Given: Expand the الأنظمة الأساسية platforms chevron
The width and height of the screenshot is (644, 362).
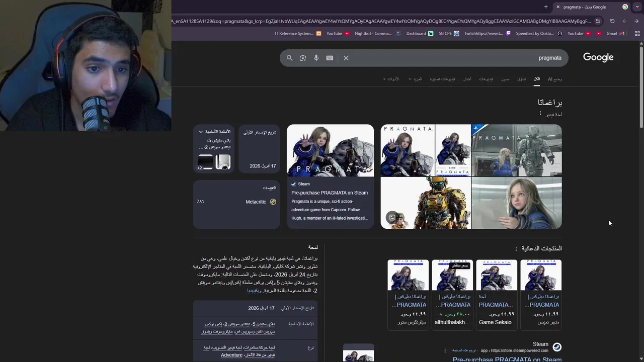Looking at the screenshot, I should pos(201,132).
